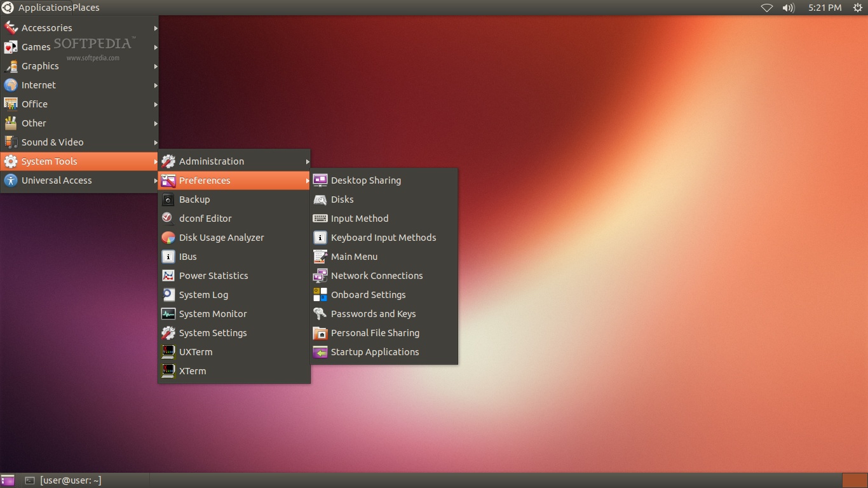Click the workspace switcher in bottom panel
The image size is (868, 488).
click(x=855, y=480)
